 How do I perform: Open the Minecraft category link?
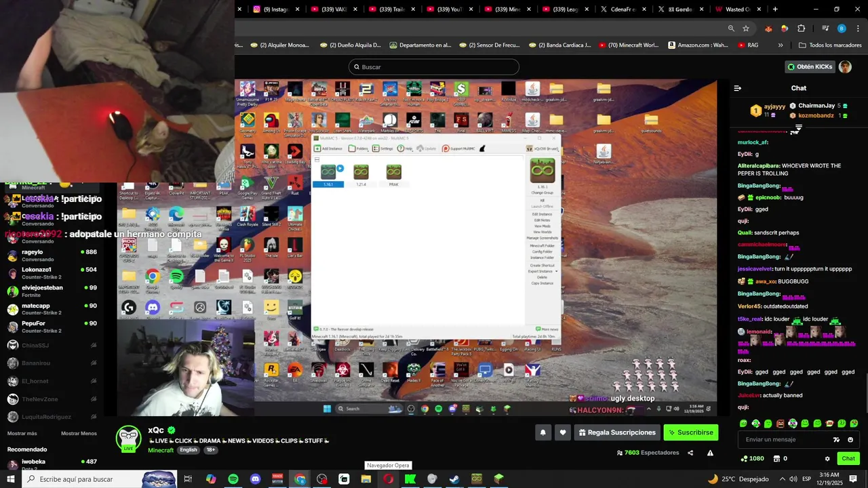[161, 450]
